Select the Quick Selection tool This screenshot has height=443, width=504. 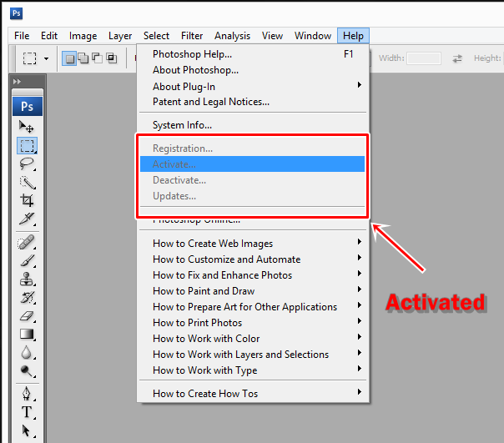tap(27, 182)
